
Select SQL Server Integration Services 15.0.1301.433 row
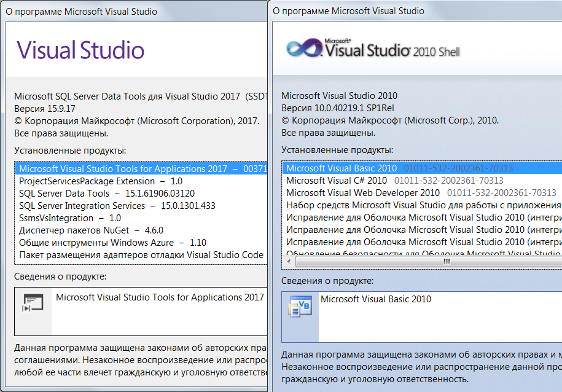pyautogui.click(x=142, y=205)
